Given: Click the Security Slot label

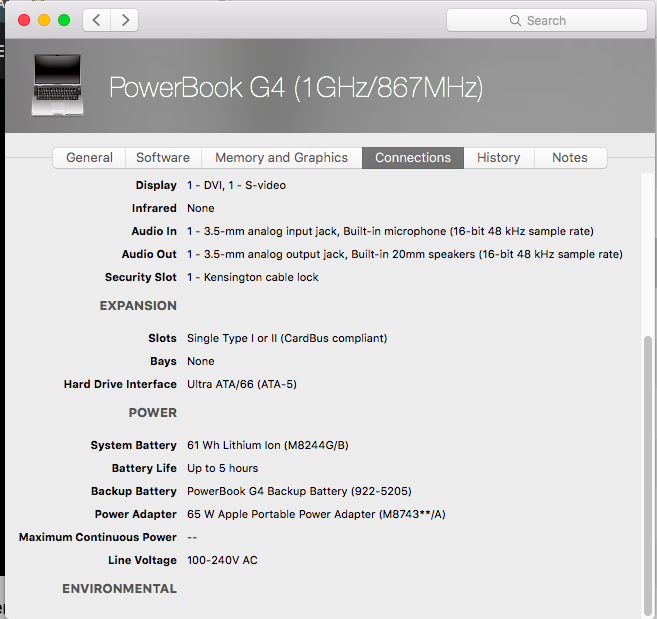Looking at the screenshot, I should pyautogui.click(x=141, y=277).
